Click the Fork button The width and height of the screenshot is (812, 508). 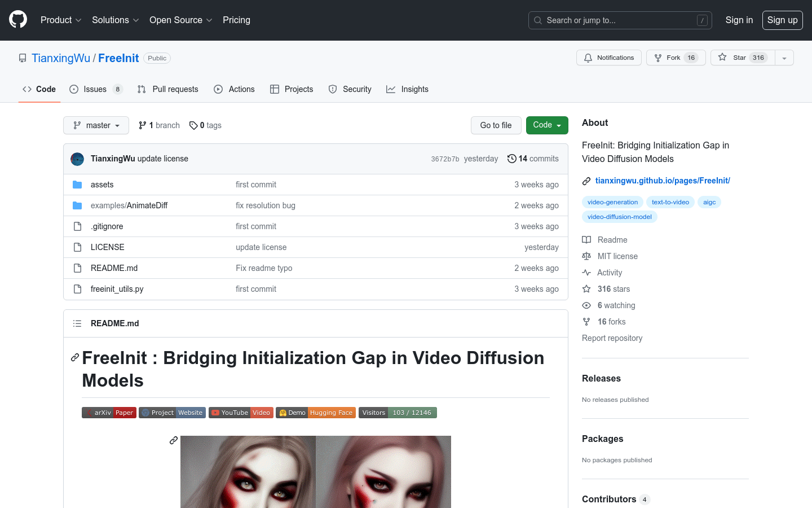(676, 58)
